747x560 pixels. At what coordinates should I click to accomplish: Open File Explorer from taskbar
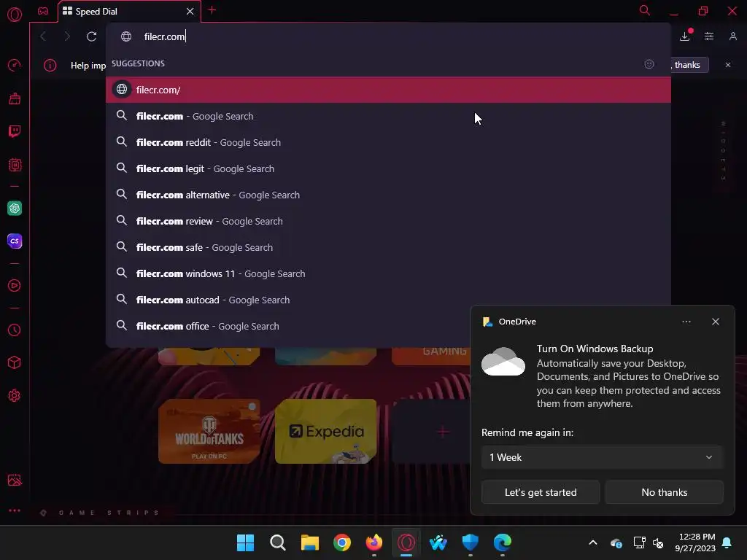coord(309,542)
